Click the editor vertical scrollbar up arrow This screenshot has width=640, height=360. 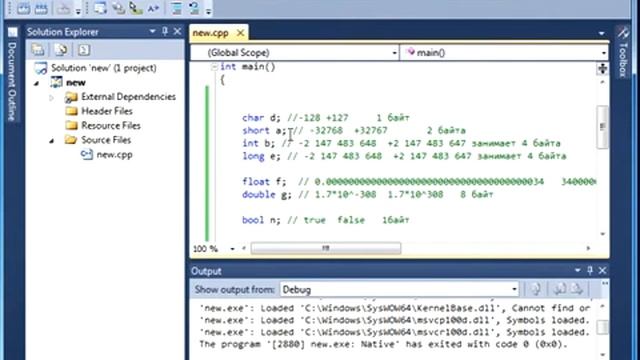pyautogui.click(x=602, y=82)
